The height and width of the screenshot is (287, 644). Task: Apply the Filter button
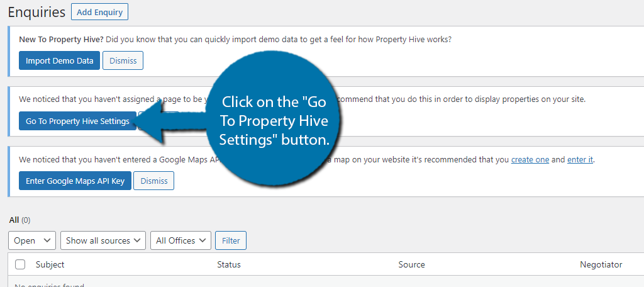click(x=231, y=240)
